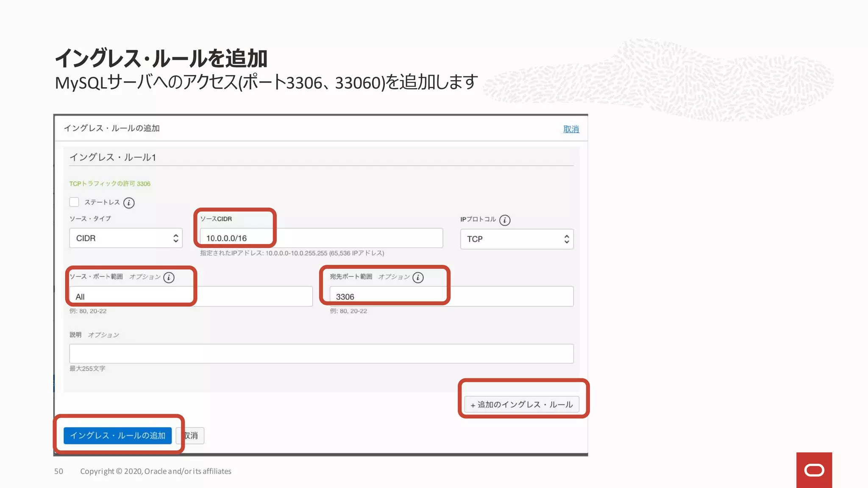
Task: Click the blue イングレス・ルールの追加 button
Action: click(x=118, y=435)
